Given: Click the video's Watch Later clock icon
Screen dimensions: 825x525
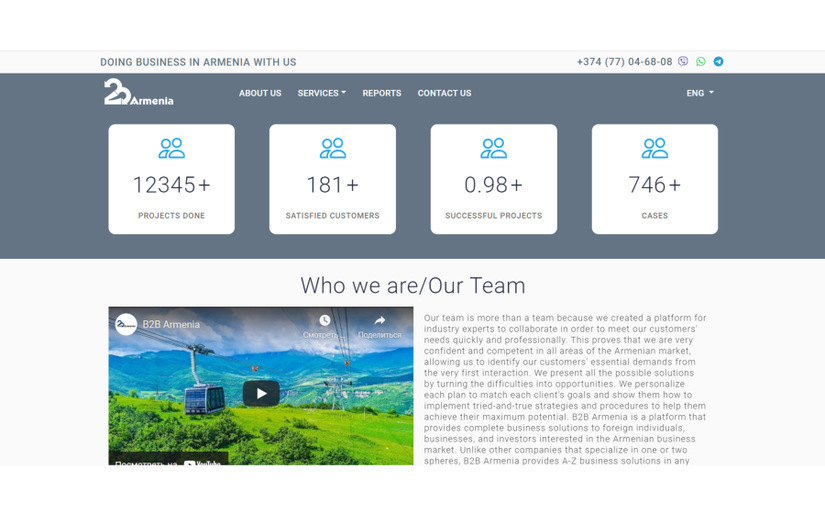Looking at the screenshot, I should click(325, 320).
